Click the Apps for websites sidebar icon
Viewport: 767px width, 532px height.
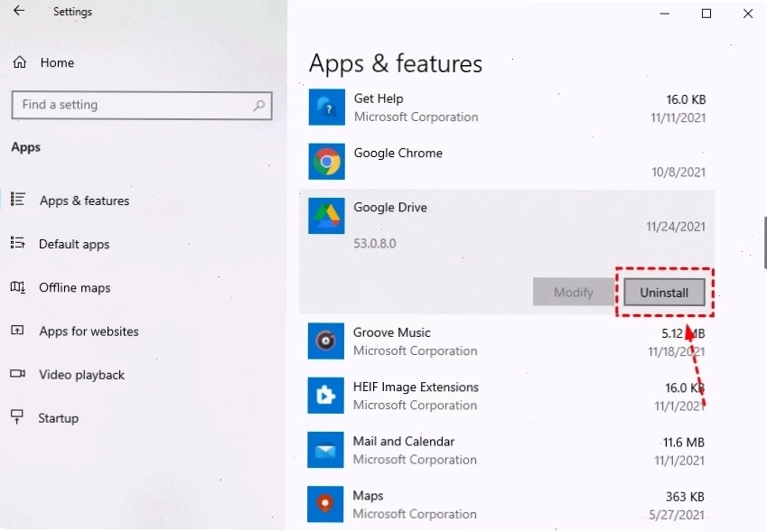[x=17, y=330]
